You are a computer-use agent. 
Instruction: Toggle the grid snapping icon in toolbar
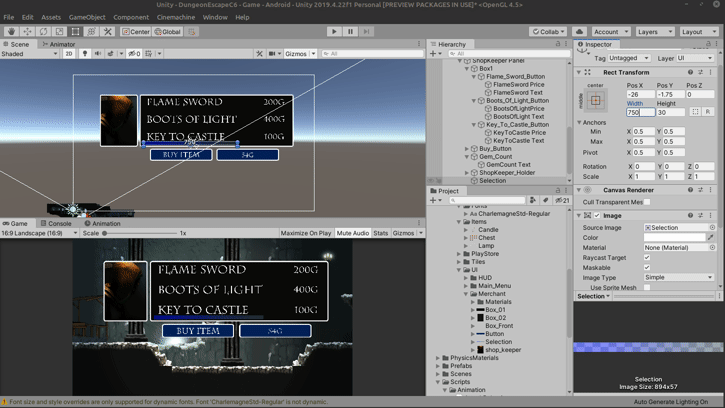[192, 31]
